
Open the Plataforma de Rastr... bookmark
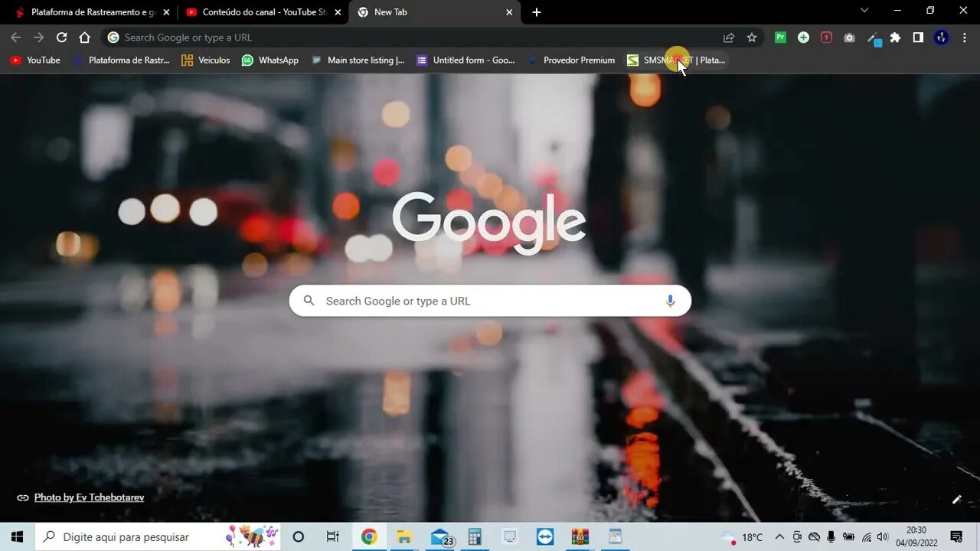pyautogui.click(x=121, y=60)
